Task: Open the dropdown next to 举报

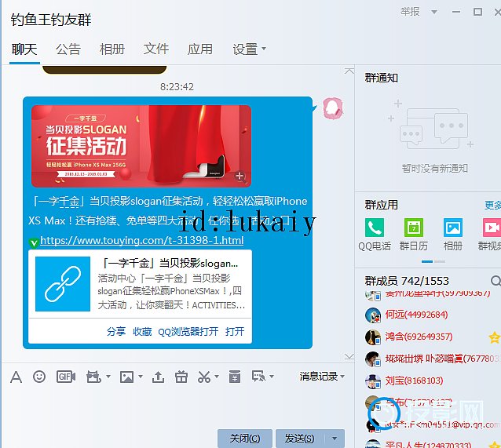Action: pos(434,12)
